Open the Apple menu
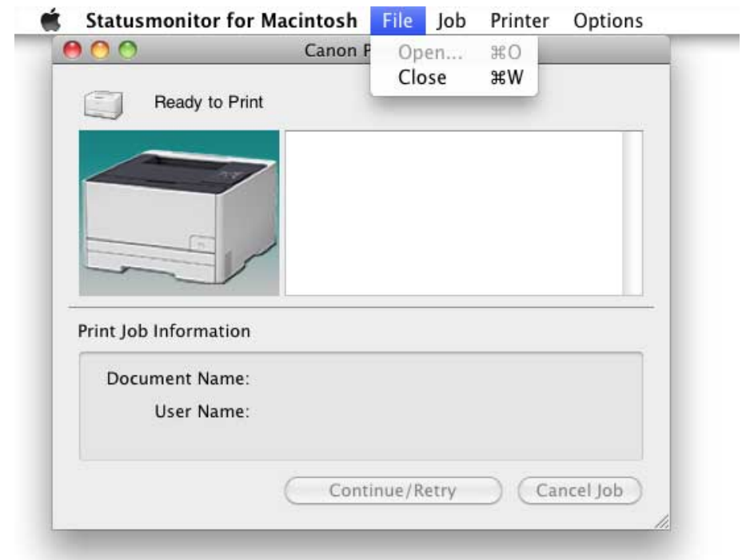 (x=51, y=20)
